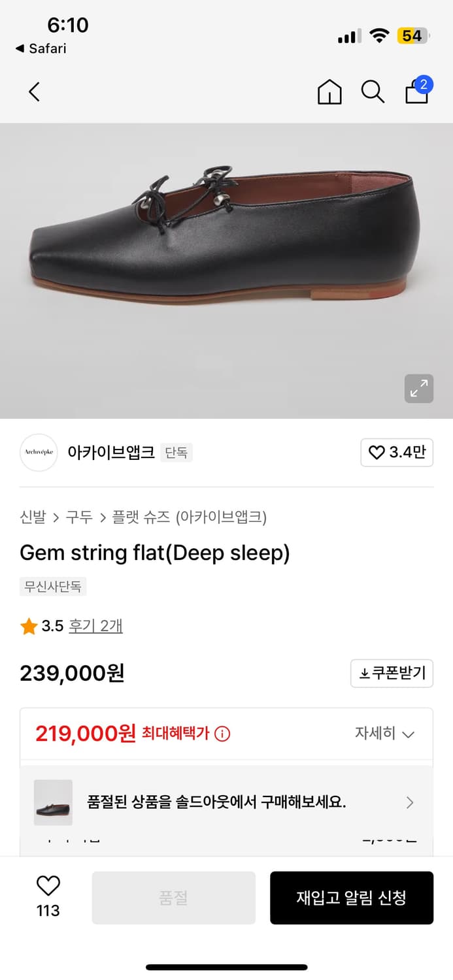453x980 pixels.
Task: Download a coupon with 쿠폰받기
Action: click(x=392, y=673)
